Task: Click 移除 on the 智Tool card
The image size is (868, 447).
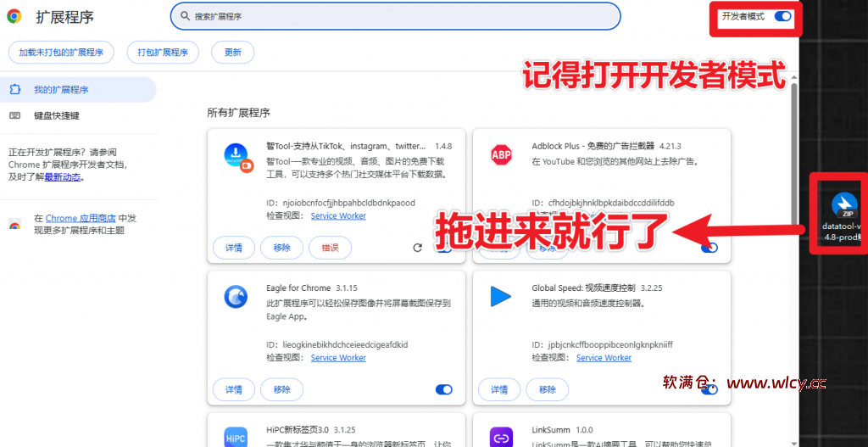Action: click(281, 248)
